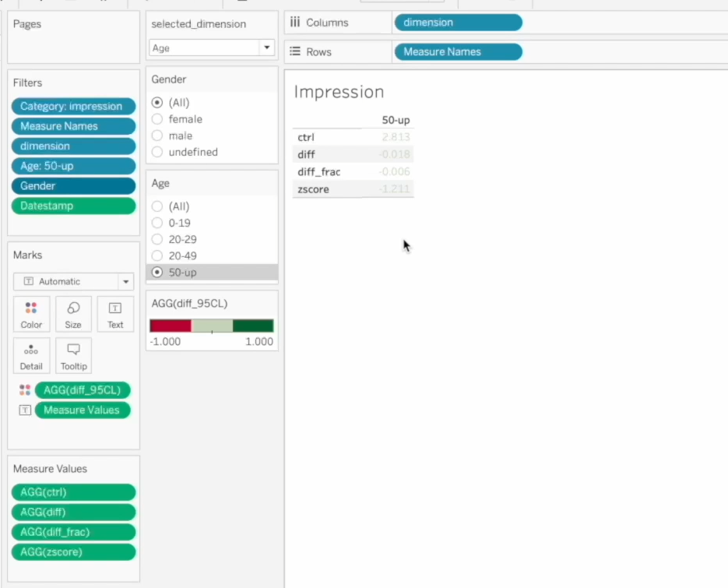This screenshot has height=588, width=728.
Task: Open the Size marks card
Action: [x=73, y=315]
